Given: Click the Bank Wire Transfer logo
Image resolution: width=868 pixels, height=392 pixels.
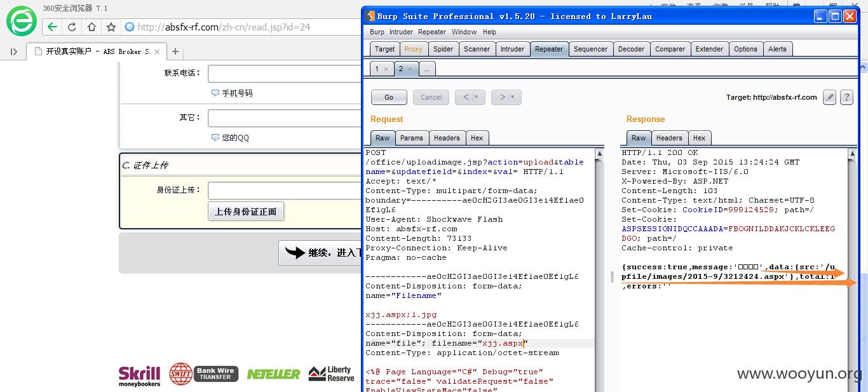Looking at the screenshot, I should click(x=203, y=374).
